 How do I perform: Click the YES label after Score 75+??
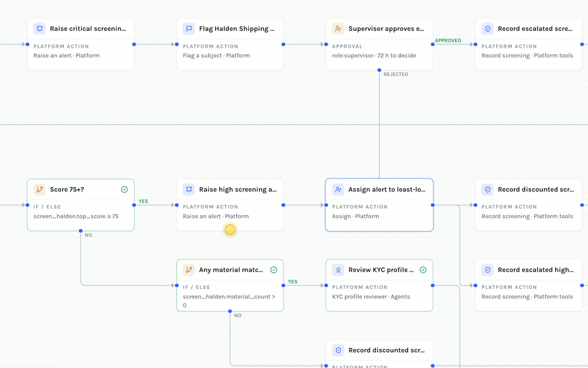pyautogui.click(x=143, y=201)
